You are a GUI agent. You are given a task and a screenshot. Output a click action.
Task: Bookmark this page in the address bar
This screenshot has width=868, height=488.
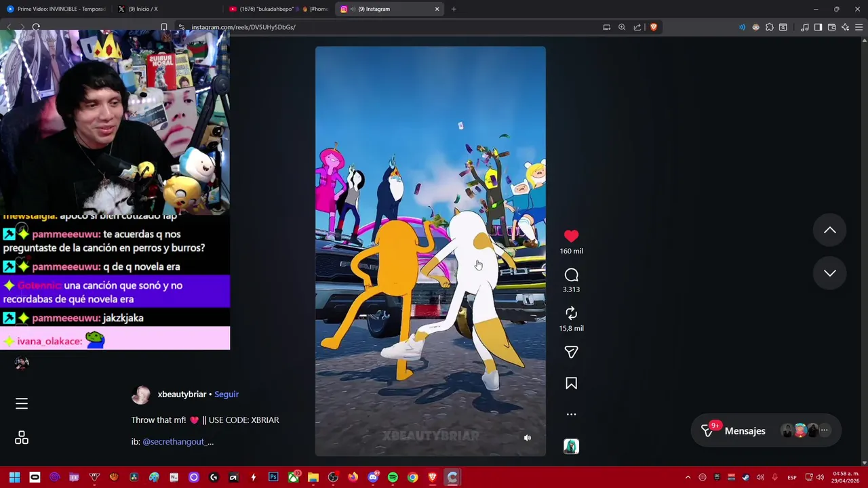(164, 27)
